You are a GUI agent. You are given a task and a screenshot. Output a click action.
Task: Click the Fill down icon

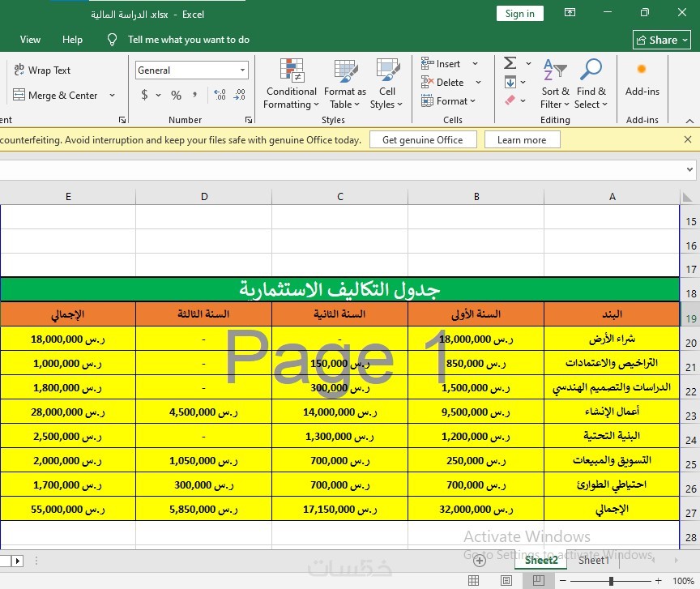(510, 82)
